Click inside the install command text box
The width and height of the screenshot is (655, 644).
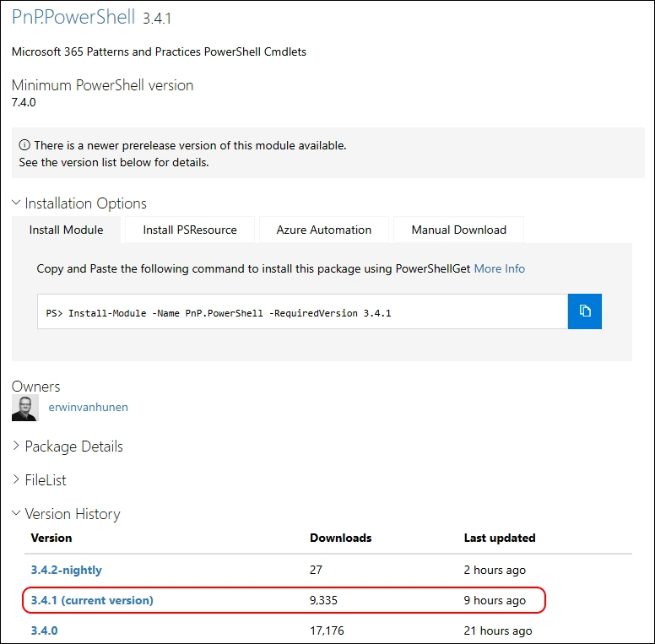coord(302,311)
